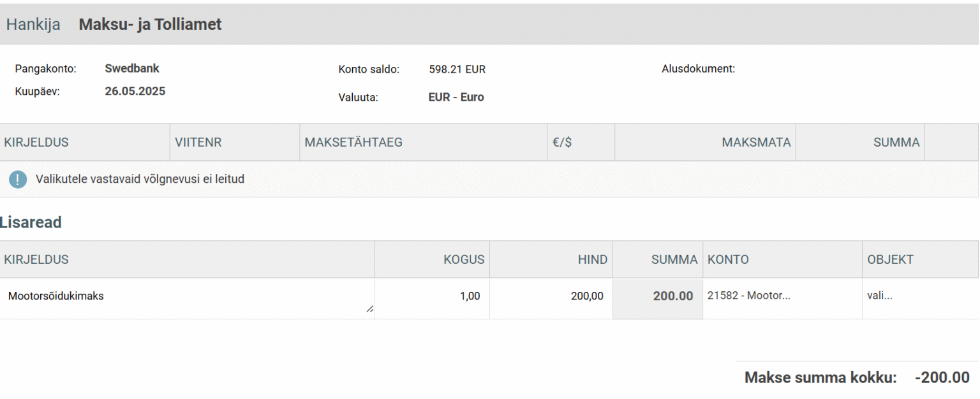Open the Swedbank Pangakonto selector
The width and height of the screenshot is (980, 399).
tap(131, 68)
